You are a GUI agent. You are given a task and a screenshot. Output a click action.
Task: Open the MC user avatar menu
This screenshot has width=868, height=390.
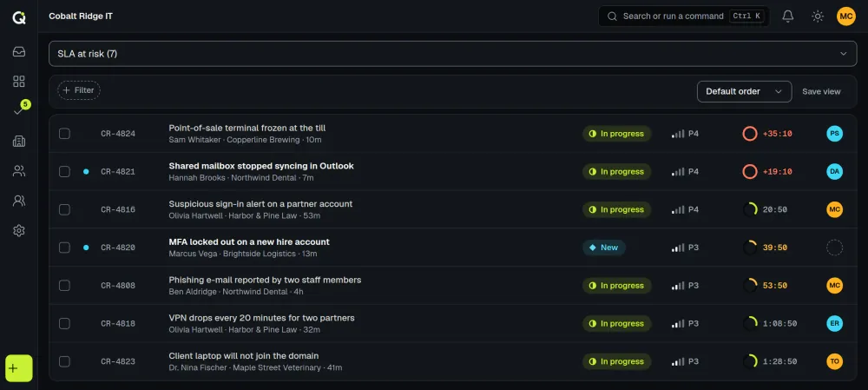(845, 16)
